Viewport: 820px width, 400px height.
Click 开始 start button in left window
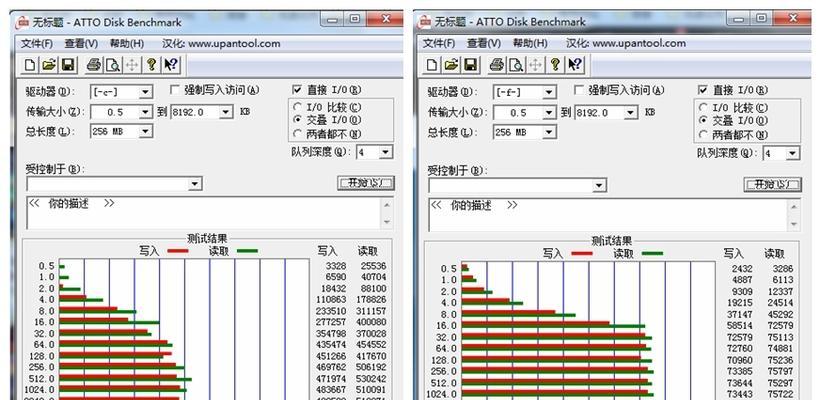tap(366, 183)
